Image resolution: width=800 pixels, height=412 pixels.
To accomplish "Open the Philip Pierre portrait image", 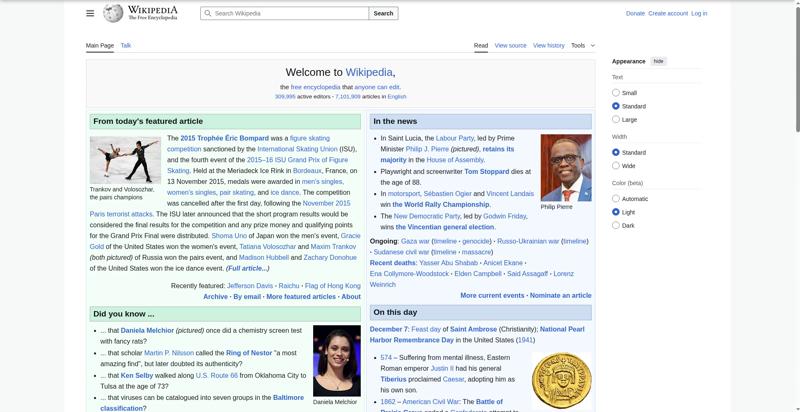I will click(x=566, y=167).
